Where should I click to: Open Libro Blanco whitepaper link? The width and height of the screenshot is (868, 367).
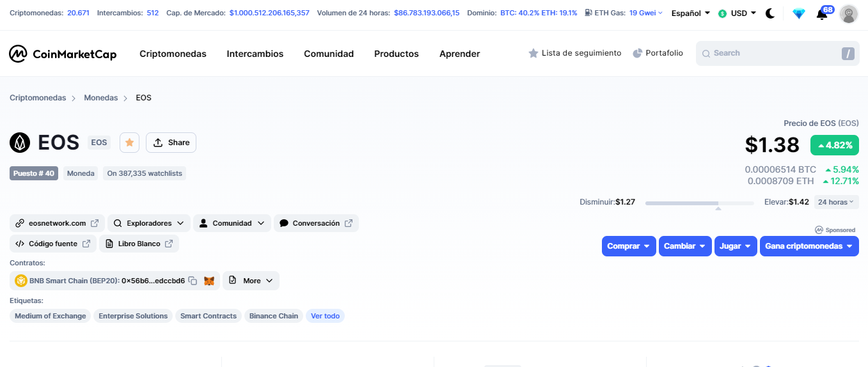point(139,244)
